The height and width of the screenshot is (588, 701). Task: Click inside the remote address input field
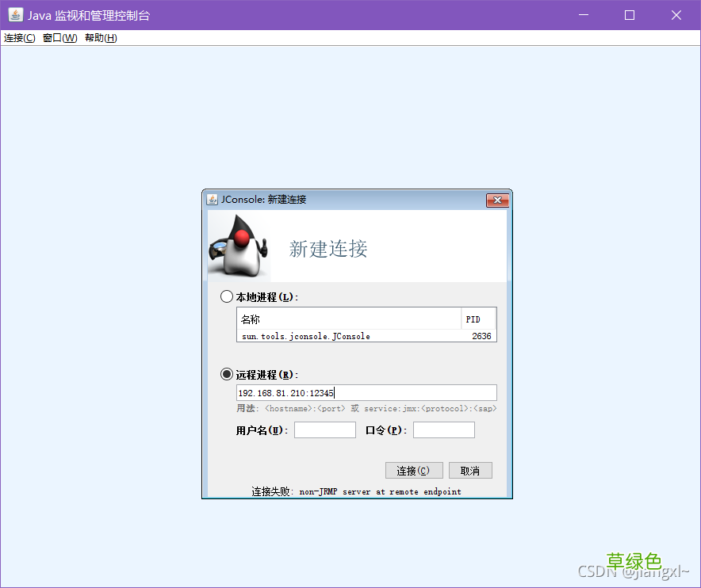click(x=365, y=392)
